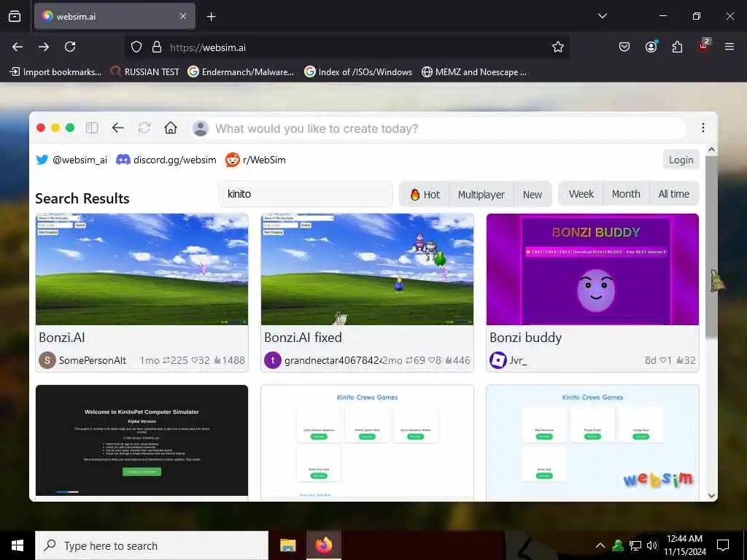This screenshot has height=560, width=747.
Task: Go back using websim back arrow
Action: pos(117,128)
